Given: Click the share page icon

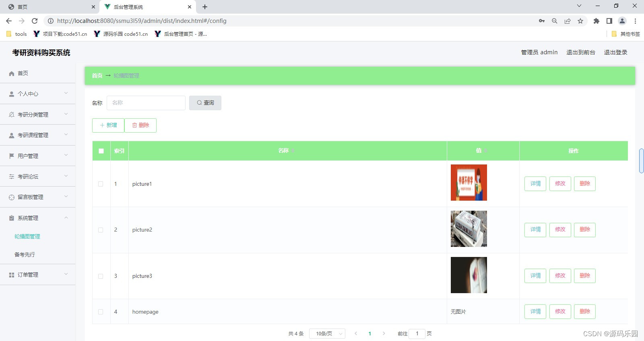Looking at the screenshot, I should pos(568,21).
